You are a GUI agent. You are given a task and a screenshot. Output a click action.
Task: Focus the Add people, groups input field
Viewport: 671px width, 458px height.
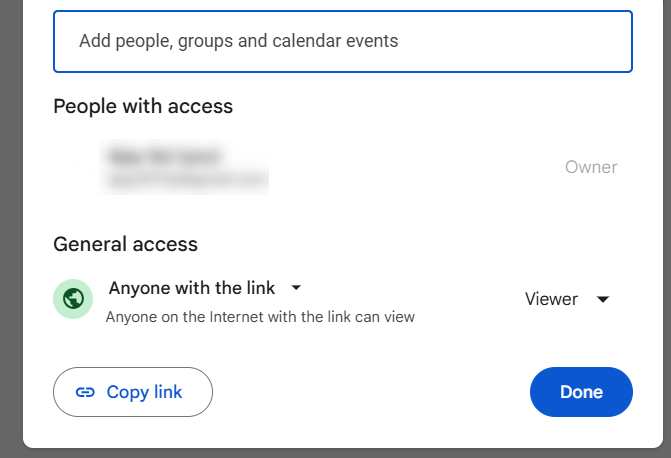(342, 42)
